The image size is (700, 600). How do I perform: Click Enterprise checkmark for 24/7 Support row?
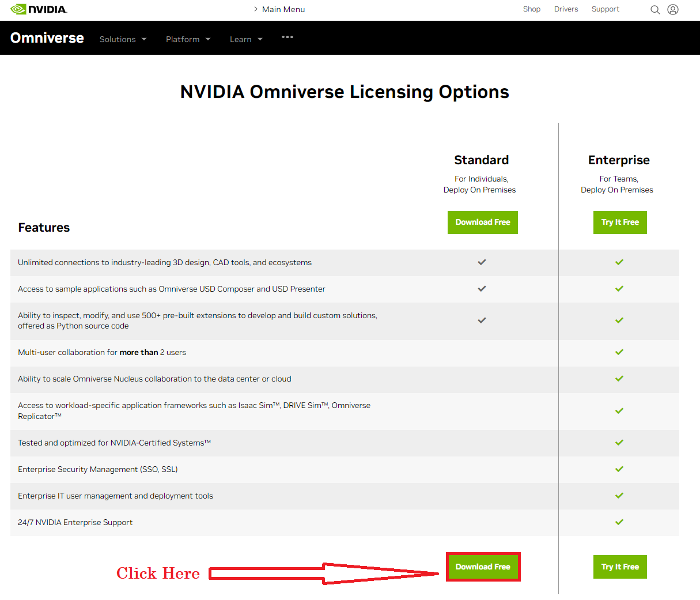click(x=619, y=522)
